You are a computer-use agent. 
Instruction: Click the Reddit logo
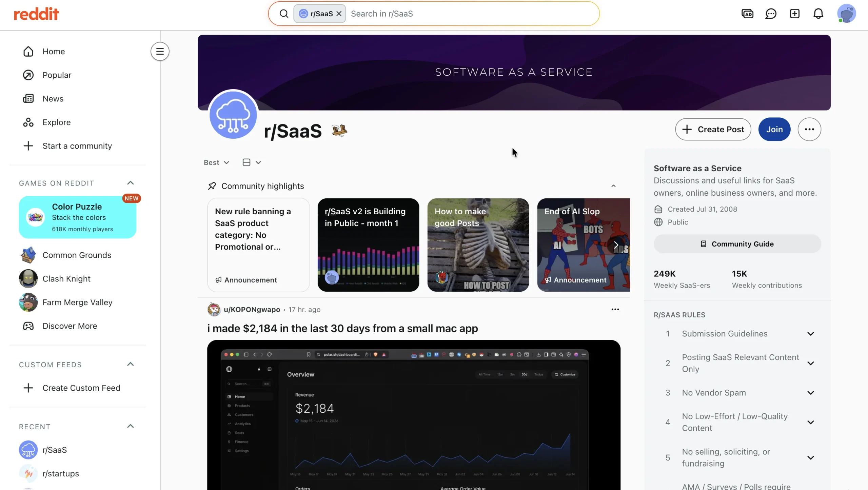point(36,14)
